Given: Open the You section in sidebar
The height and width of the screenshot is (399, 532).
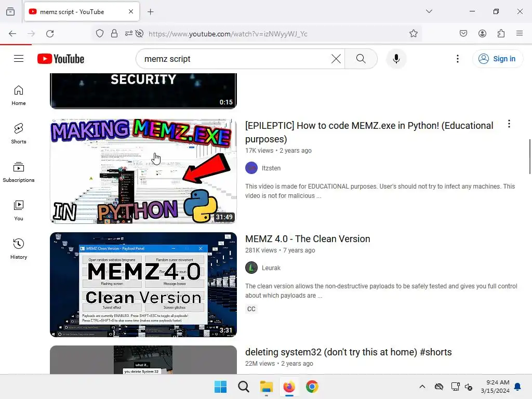Looking at the screenshot, I should point(19,211).
